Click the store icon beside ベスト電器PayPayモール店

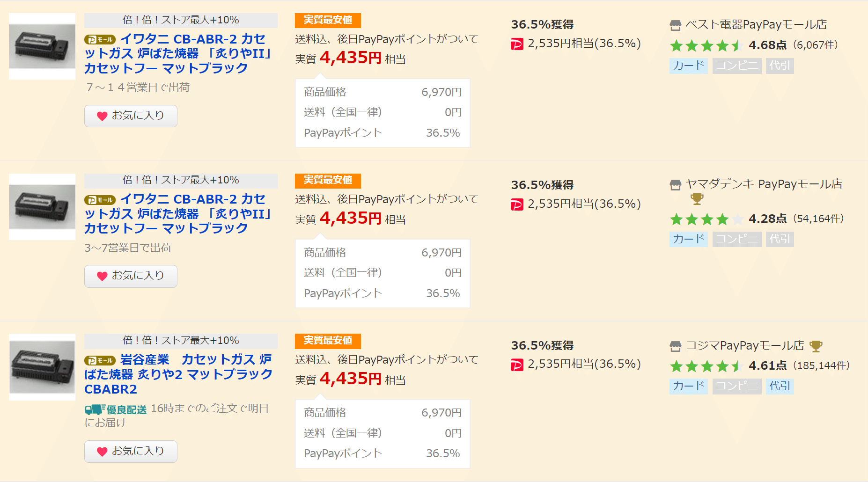pos(675,25)
